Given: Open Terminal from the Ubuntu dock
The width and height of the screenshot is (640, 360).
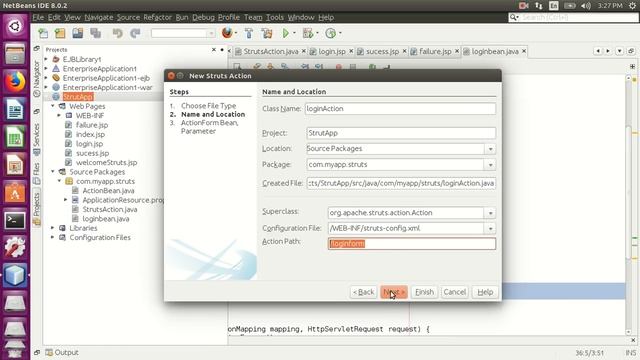Looking at the screenshot, I should [x=15, y=221].
